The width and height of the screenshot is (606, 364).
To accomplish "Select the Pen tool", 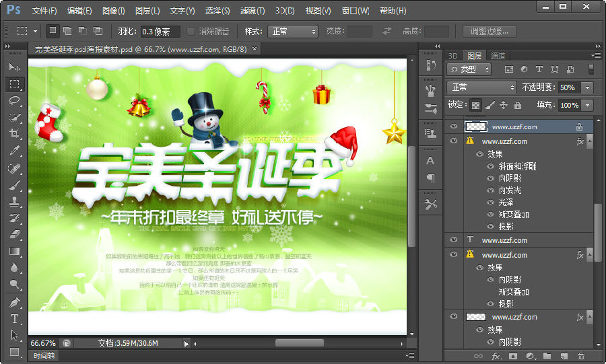I will coord(15,302).
